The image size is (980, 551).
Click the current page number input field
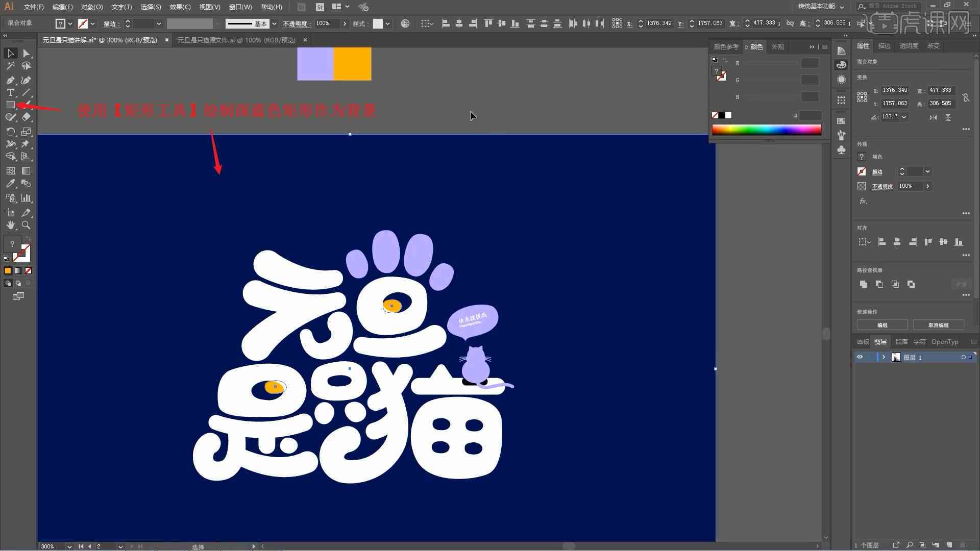coord(105,545)
